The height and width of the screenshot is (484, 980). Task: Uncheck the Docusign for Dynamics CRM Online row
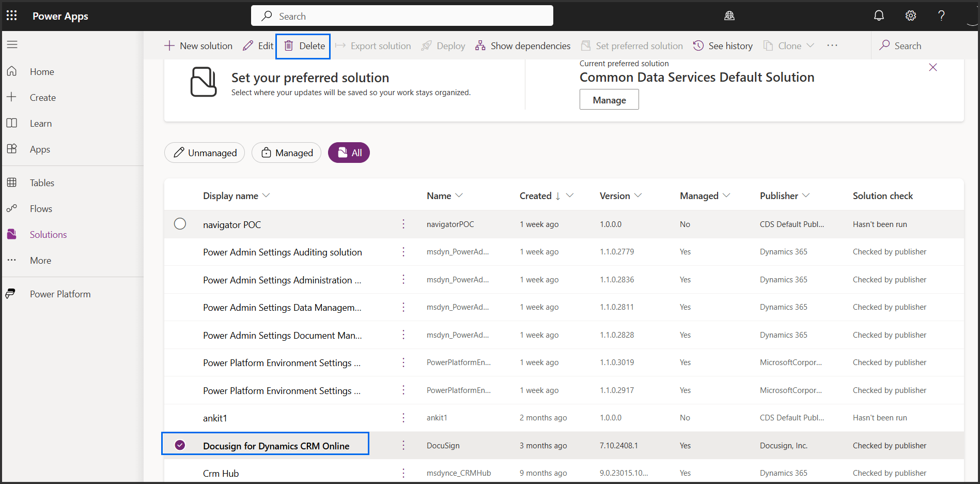click(180, 444)
